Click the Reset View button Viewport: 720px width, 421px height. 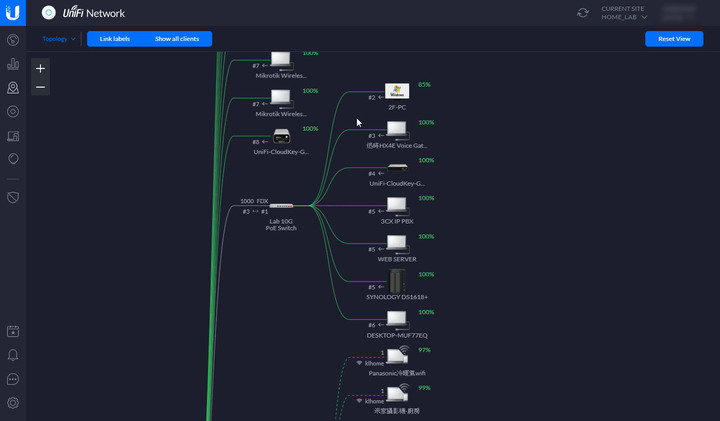(674, 39)
